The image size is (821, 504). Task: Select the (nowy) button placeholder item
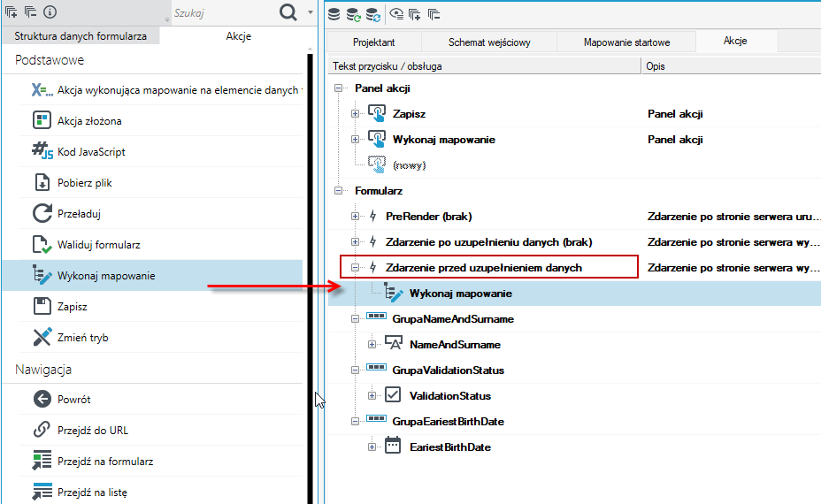[409, 165]
